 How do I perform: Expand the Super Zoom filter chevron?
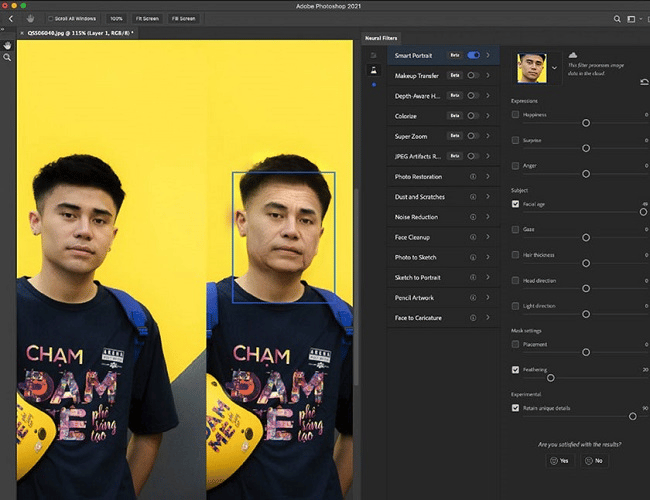click(x=488, y=136)
